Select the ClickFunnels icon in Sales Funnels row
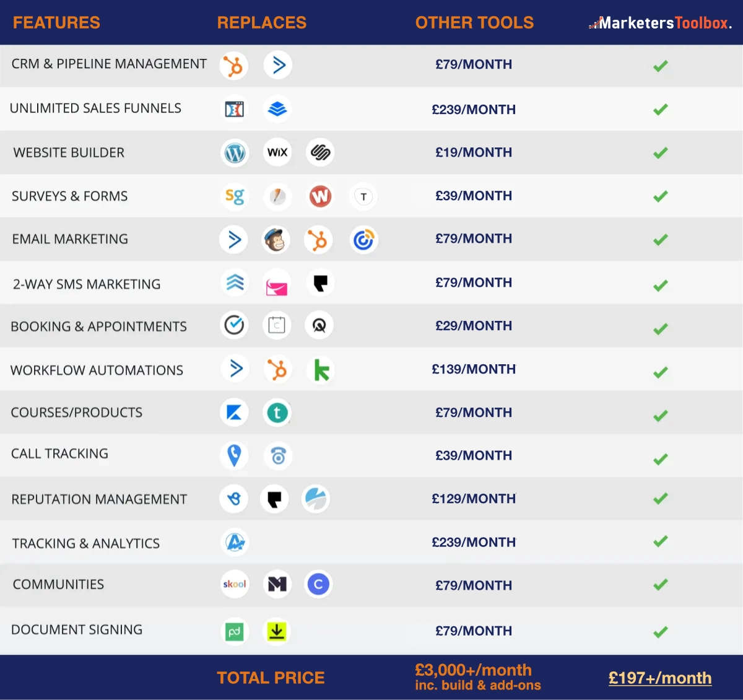The image size is (743, 700). [x=234, y=109]
